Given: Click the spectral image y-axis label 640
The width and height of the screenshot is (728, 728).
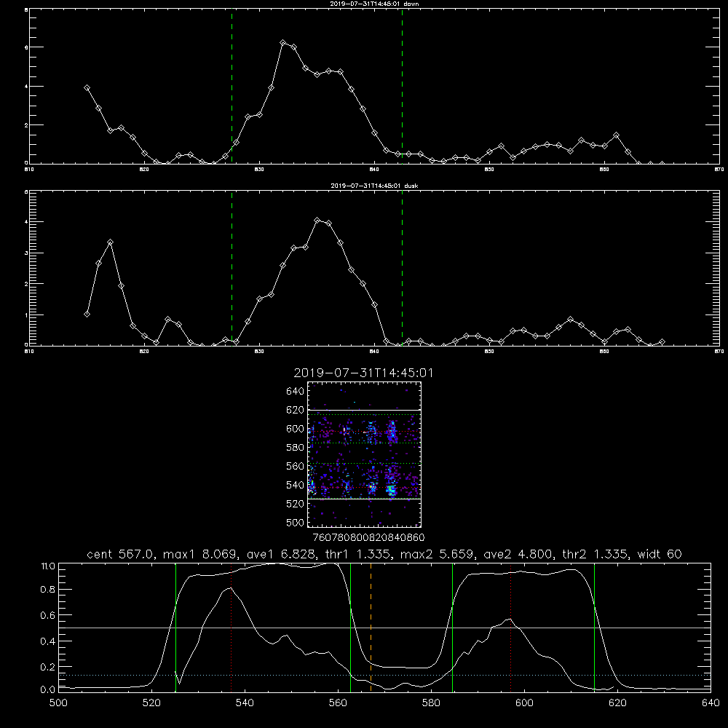Looking at the screenshot, I should click(296, 392).
